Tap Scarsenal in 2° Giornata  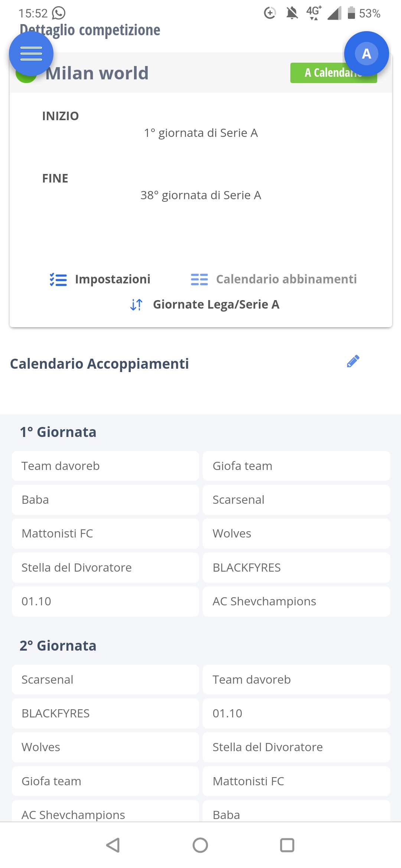pyautogui.click(x=105, y=680)
